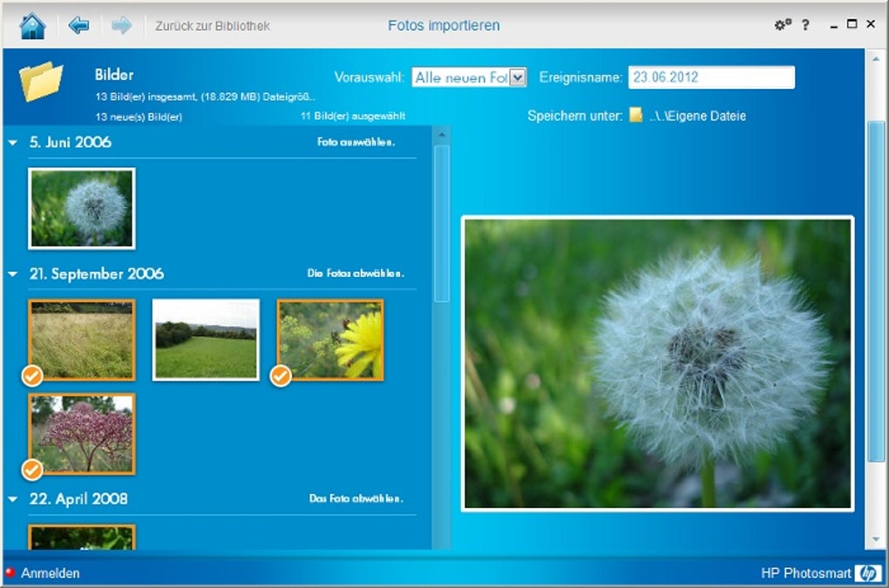Click the folder icon beside Speichern unter

[x=635, y=115]
